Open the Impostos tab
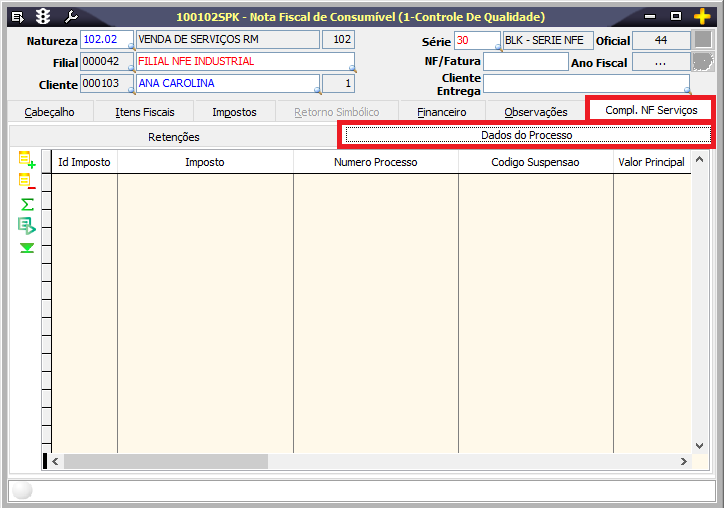724x508 pixels. [x=234, y=112]
